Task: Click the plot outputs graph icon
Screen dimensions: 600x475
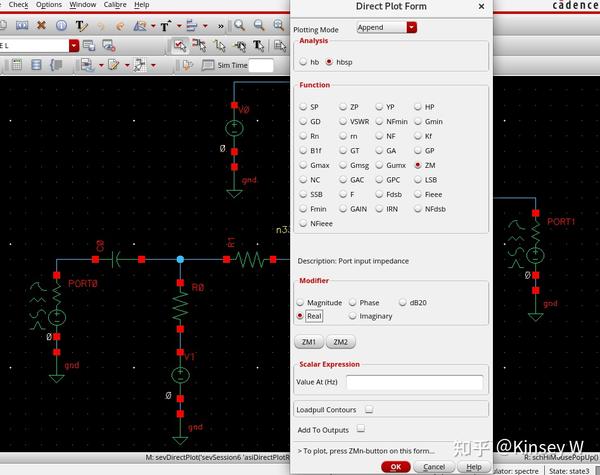Action: pyautogui.click(x=139, y=65)
